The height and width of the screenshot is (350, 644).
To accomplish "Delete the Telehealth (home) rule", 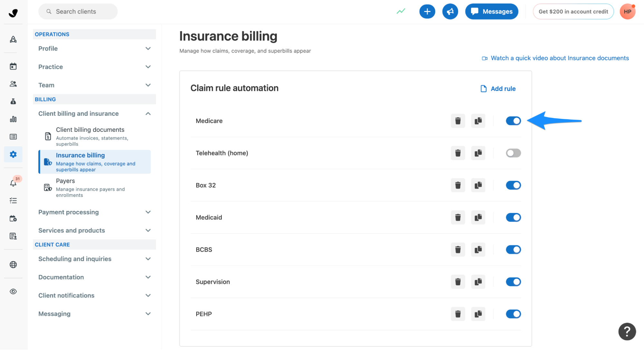I will (x=457, y=153).
